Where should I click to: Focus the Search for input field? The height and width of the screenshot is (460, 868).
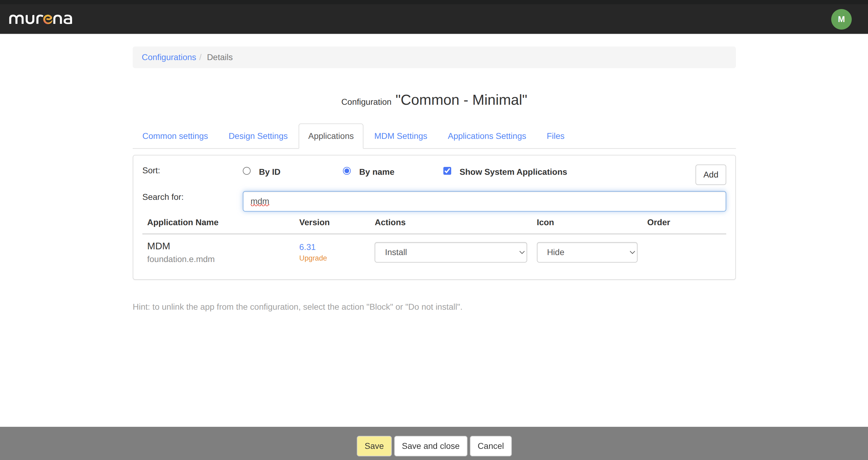tap(484, 201)
